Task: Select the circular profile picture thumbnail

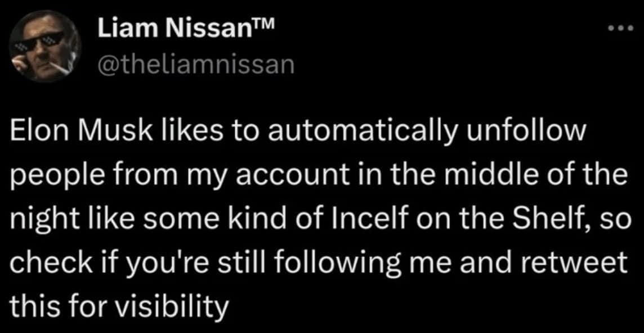Action: pyautogui.click(x=45, y=46)
